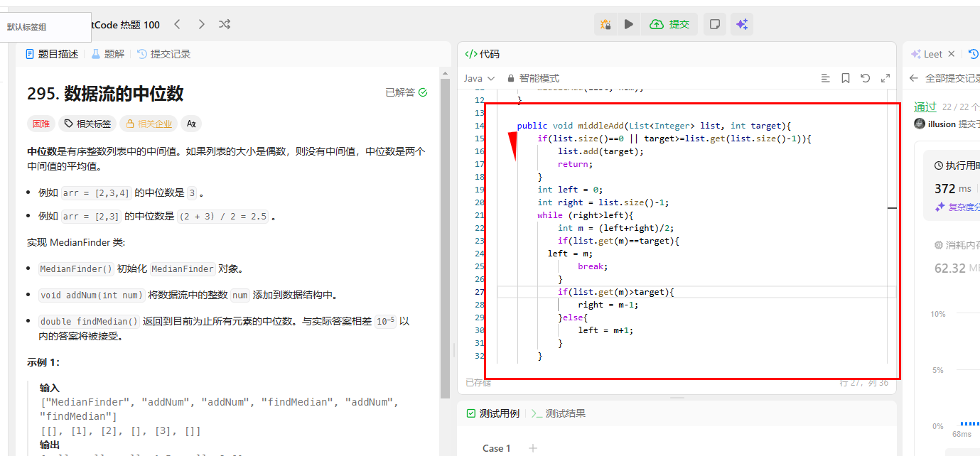The image size is (980, 456).
Task: Open the AI sparkle assistant
Action: [742, 24]
